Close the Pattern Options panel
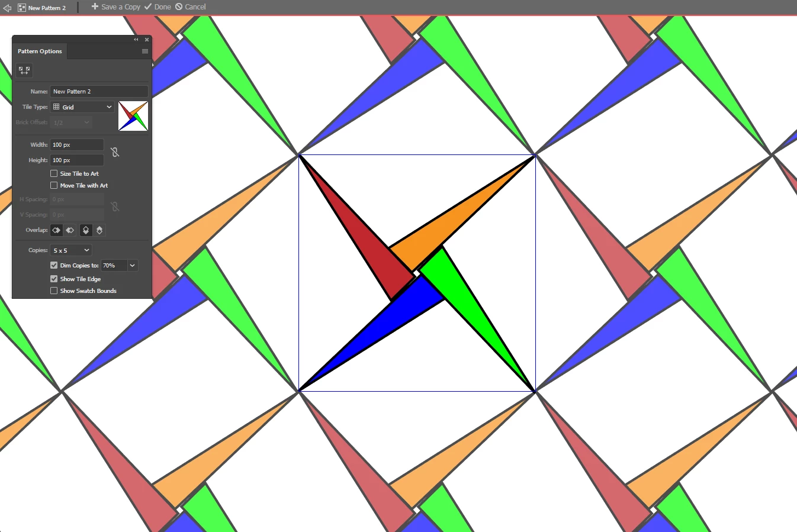Viewport: 797px width, 532px height. 147,40
